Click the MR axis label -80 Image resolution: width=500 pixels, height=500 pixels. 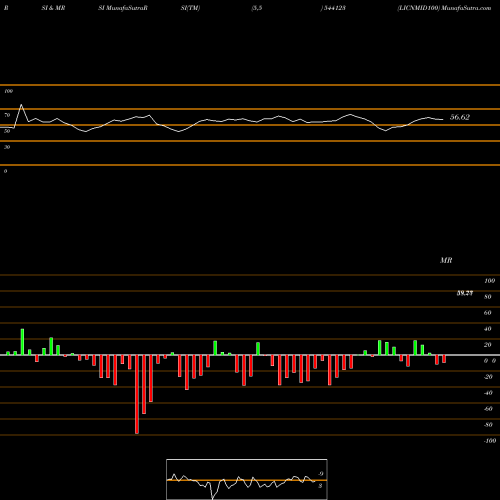tap(488, 425)
